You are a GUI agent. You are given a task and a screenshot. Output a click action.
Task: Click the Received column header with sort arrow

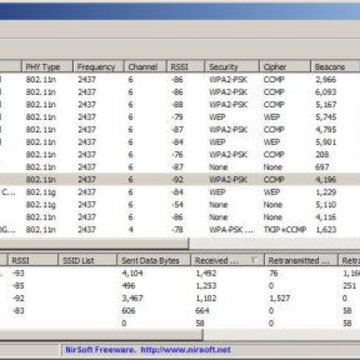pos(227,260)
